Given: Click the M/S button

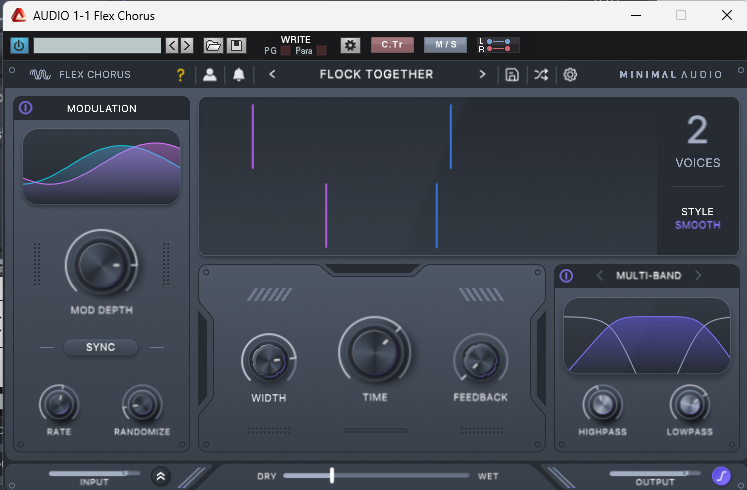Looking at the screenshot, I should point(445,45).
